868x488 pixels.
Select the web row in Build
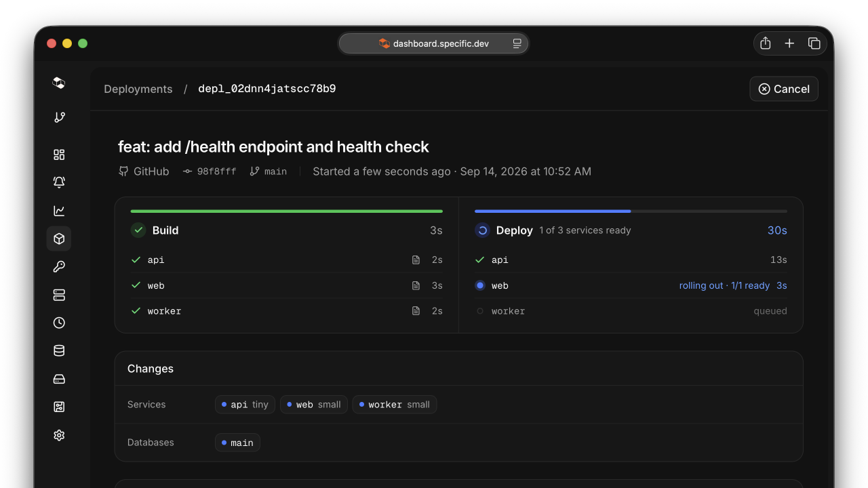tap(286, 286)
